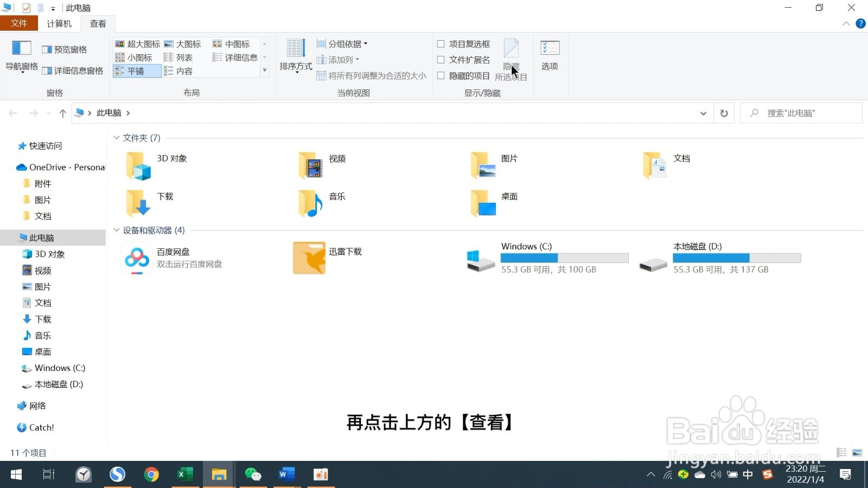Select 超大图标 layout
This screenshot has width=868, height=488.
coord(138,44)
